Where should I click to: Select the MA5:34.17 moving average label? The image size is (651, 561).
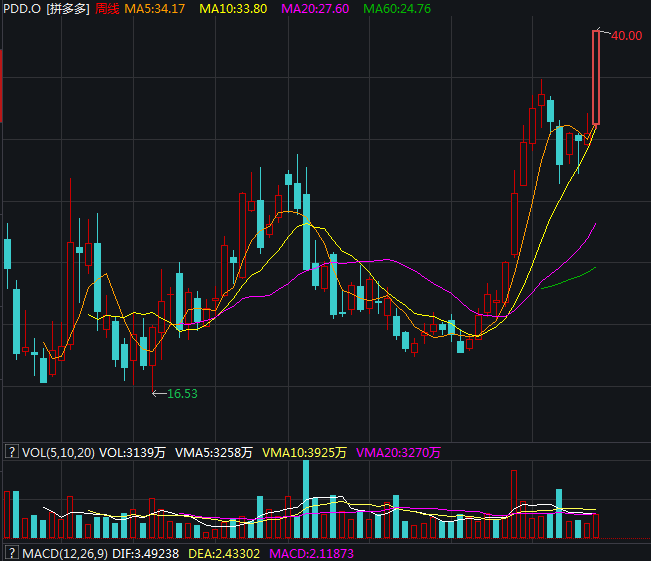[x=154, y=9]
